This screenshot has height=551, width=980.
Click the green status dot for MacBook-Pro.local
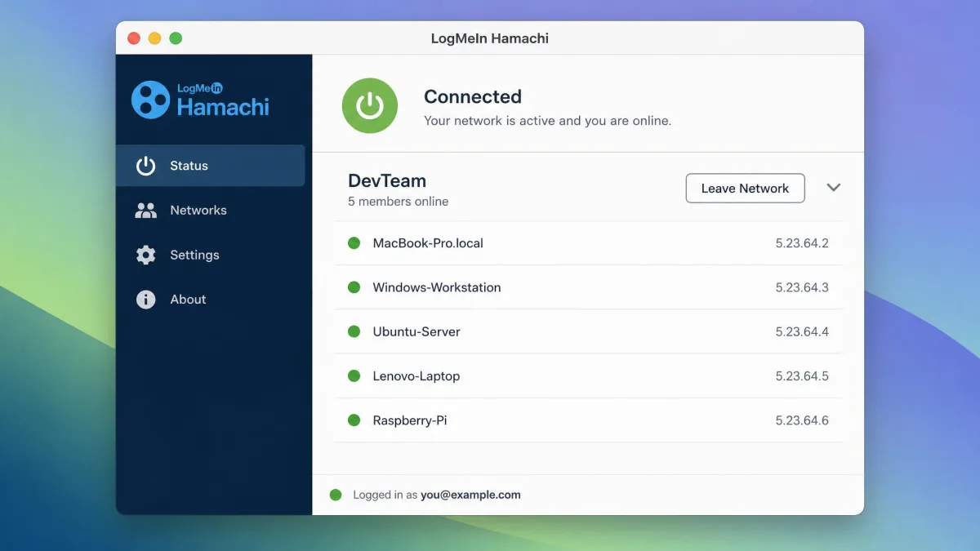[354, 243]
